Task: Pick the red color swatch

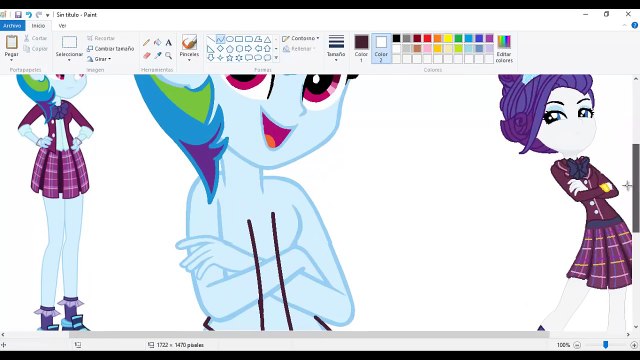Action: [427, 38]
